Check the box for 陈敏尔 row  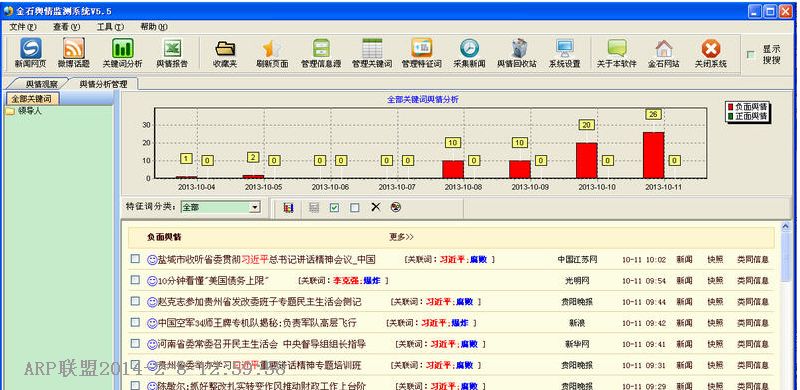[x=135, y=385]
